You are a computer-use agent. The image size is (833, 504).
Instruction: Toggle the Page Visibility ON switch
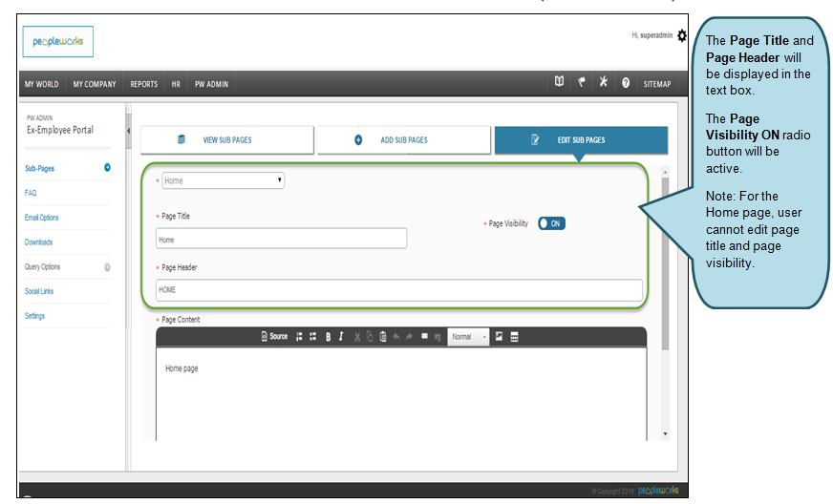551,223
